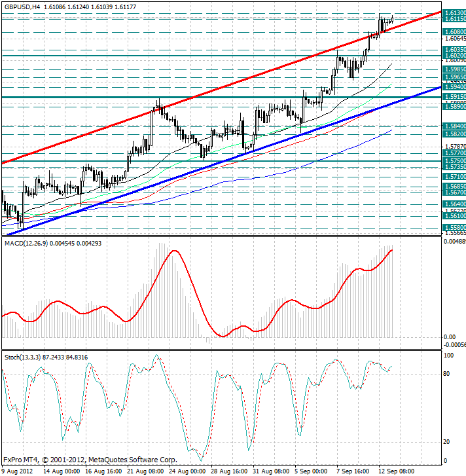Select the 1.5965 price level label
466x476 pixels.
pos(454,77)
